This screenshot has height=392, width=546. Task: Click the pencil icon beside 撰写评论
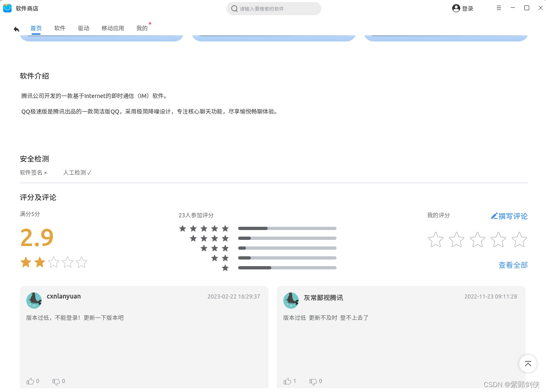[x=494, y=216]
